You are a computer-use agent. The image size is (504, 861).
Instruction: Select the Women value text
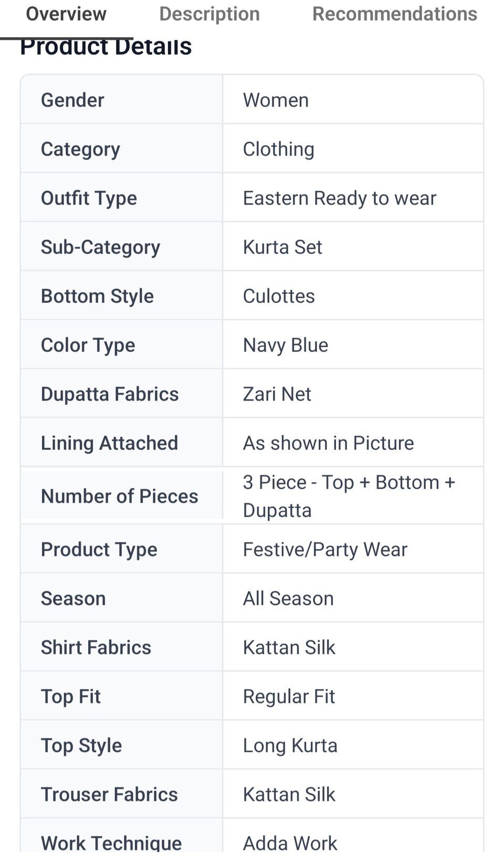[276, 100]
